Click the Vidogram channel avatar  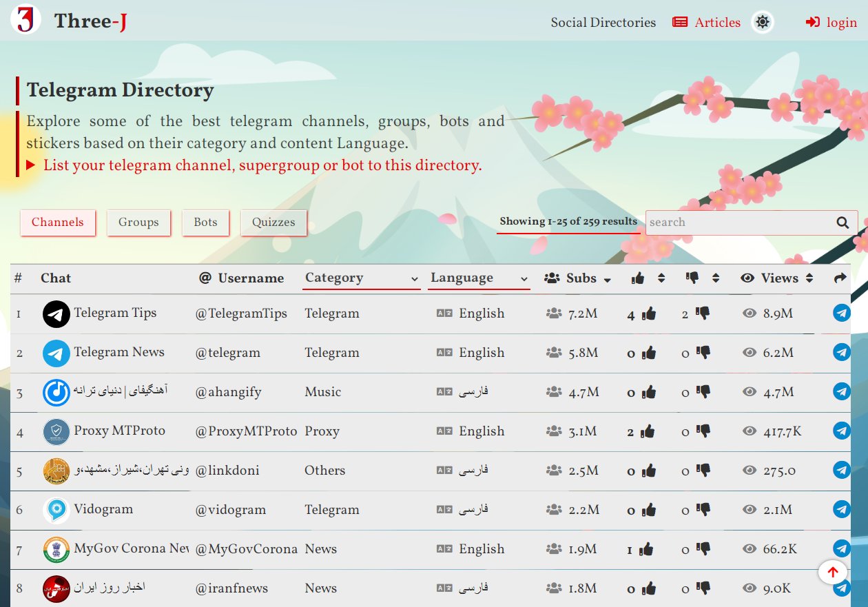click(x=56, y=511)
